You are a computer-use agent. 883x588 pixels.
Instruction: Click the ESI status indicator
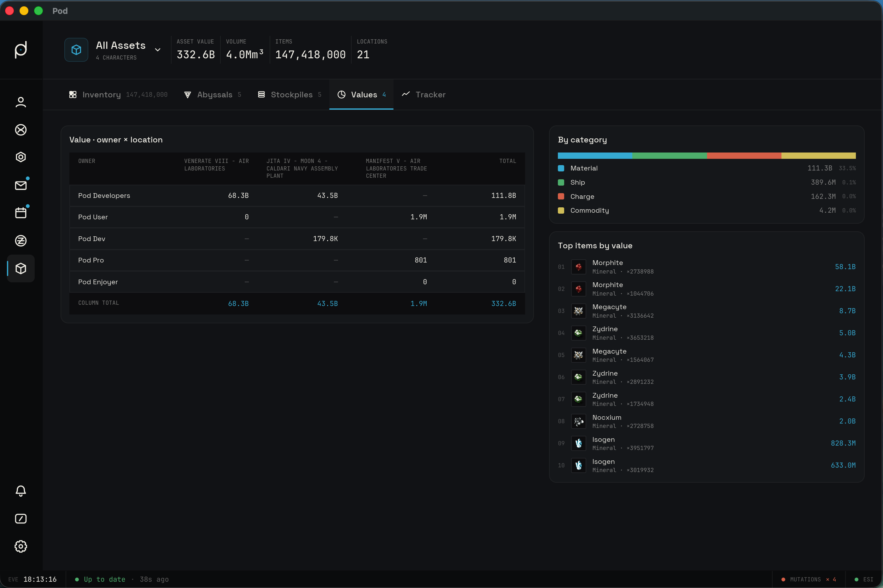863,579
